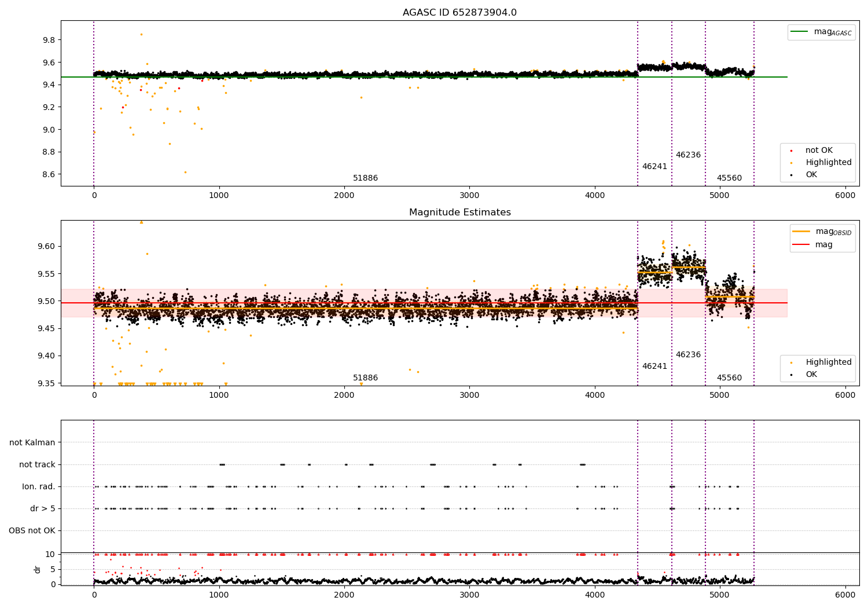Click the mag OBSID legend label

833,232
